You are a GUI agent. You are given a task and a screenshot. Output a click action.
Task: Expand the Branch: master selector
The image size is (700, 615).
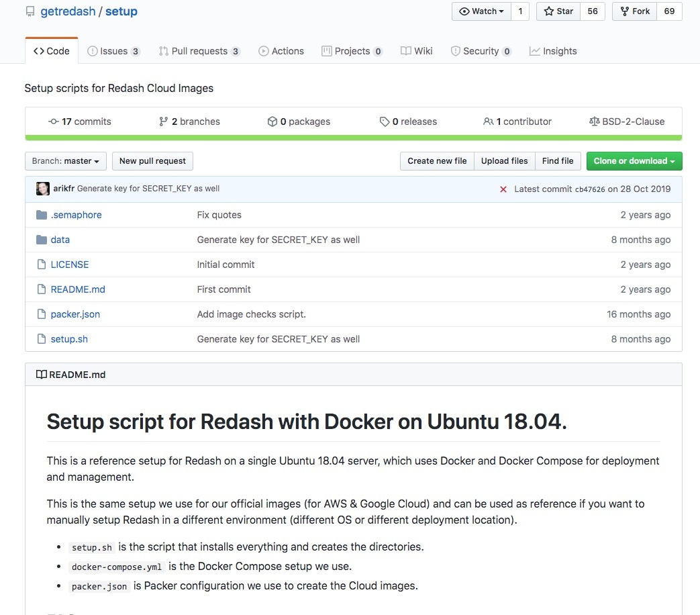[x=66, y=161]
